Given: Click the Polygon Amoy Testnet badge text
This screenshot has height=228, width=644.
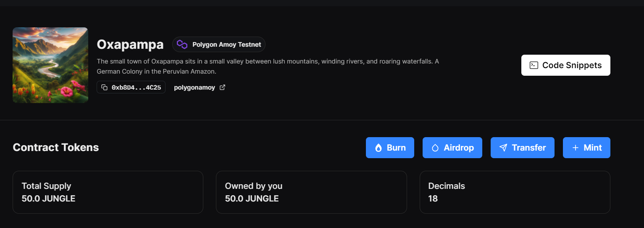Looking at the screenshot, I should pos(226,45).
